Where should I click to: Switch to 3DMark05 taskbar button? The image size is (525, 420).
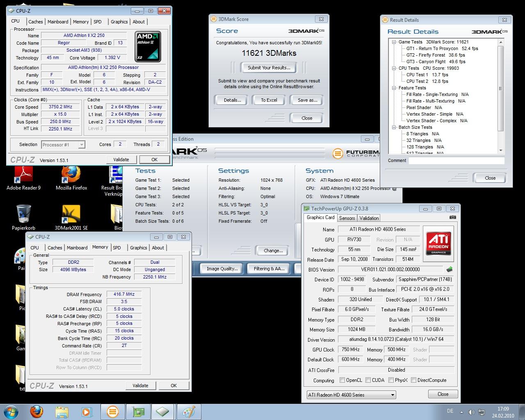(112, 411)
